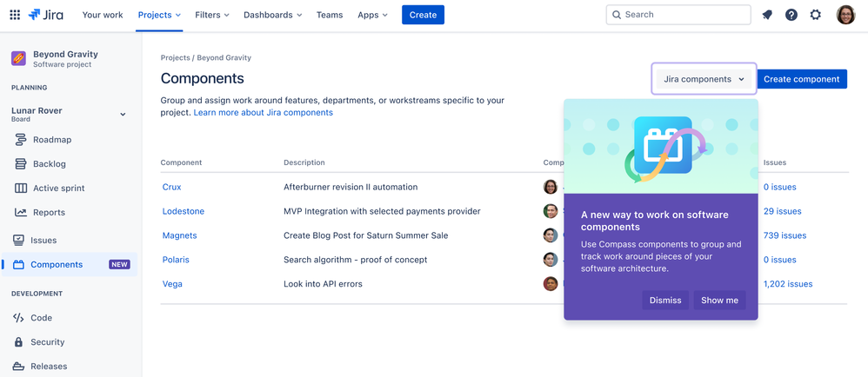Click the NEW badge beside Components

pyautogui.click(x=119, y=265)
